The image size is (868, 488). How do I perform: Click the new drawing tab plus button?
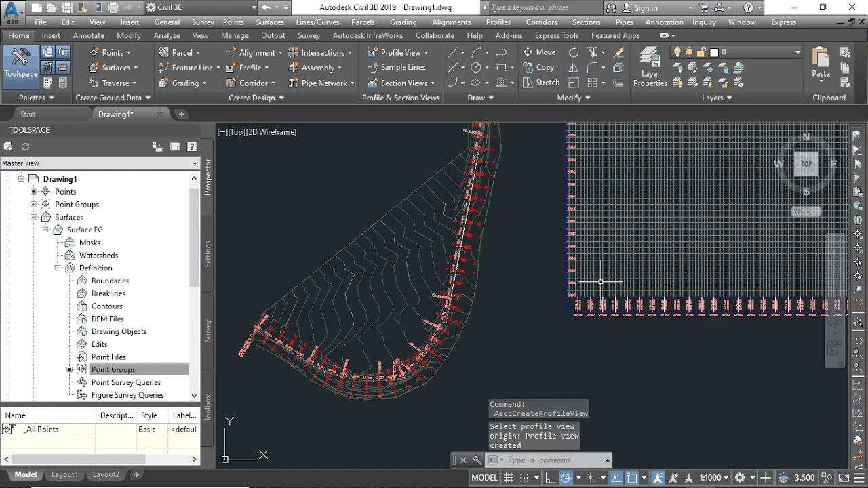pyautogui.click(x=182, y=114)
